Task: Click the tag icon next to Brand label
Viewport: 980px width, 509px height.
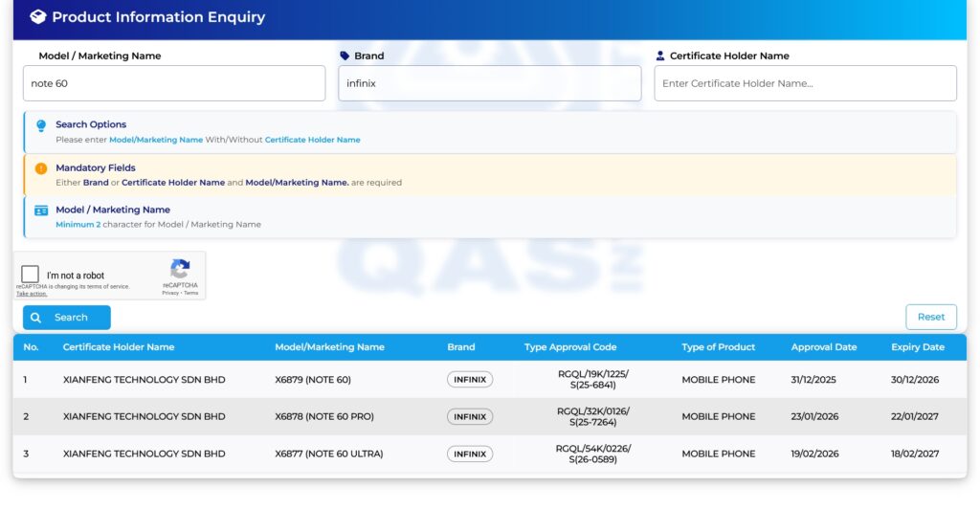Action: pos(345,56)
